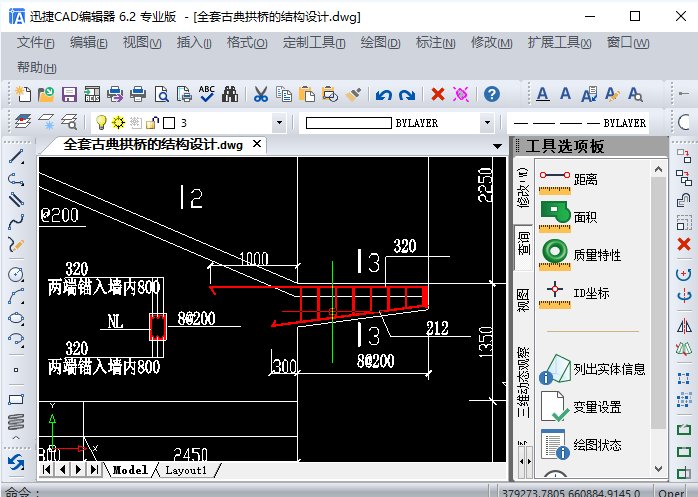This screenshot has height=497, width=698.
Task: Click the underlined A text tool
Action: pos(542,94)
